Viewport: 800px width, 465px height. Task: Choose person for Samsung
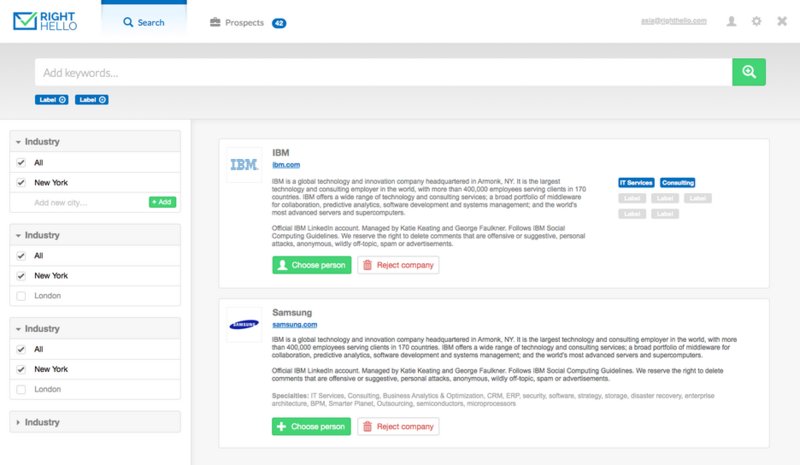pos(311,426)
